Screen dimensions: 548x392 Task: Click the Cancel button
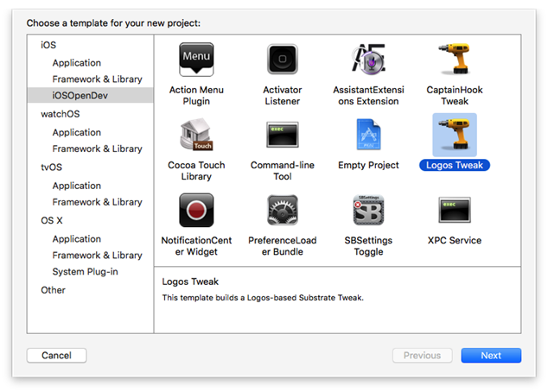pos(57,356)
